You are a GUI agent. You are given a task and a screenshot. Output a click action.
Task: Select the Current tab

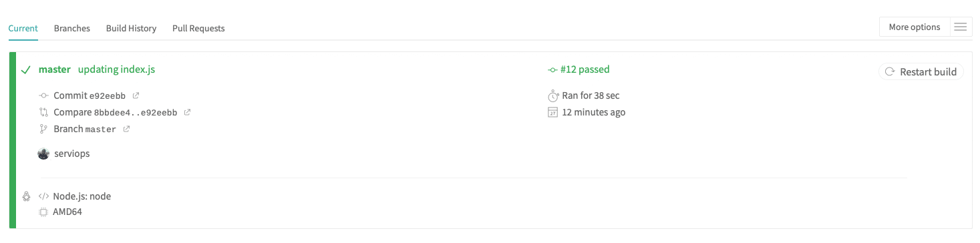coord(23,29)
